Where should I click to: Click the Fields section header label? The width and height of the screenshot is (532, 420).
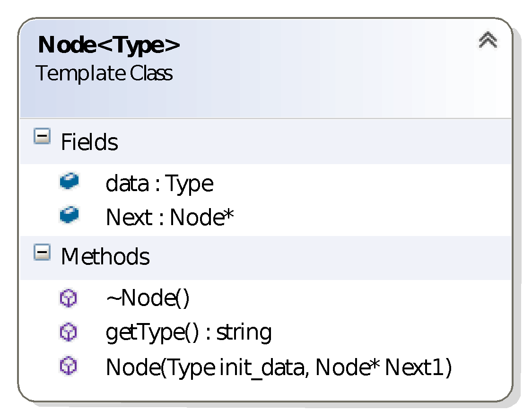[x=89, y=142]
